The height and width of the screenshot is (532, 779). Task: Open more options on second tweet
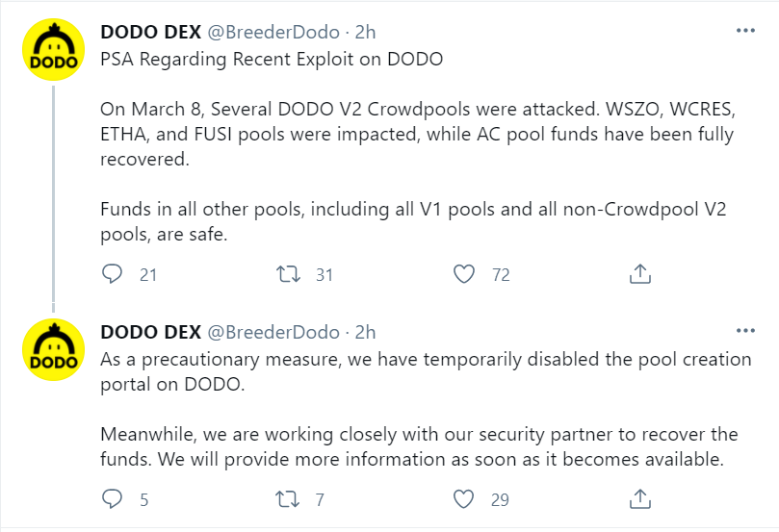(745, 331)
